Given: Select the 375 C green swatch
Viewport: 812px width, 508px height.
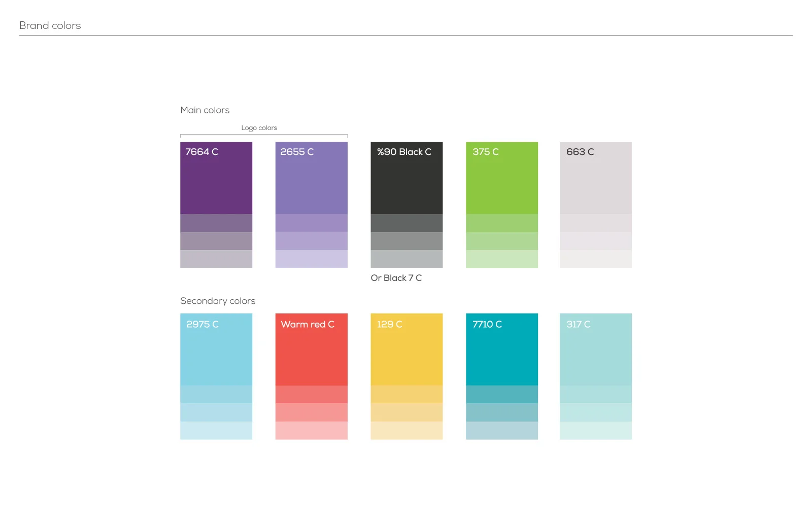Looking at the screenshot, I should click(502, 178).
